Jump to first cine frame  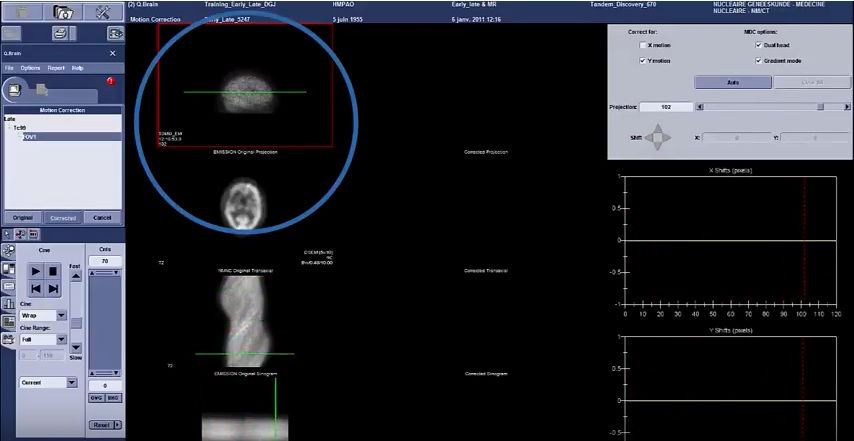pos(36,288)
